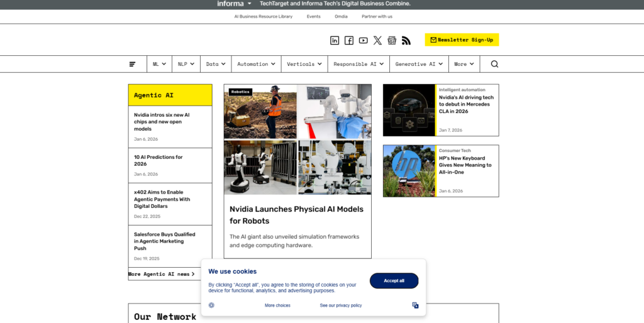Open the X (Twitter) social icon
The image size is (644, 323).
[377, 40]
